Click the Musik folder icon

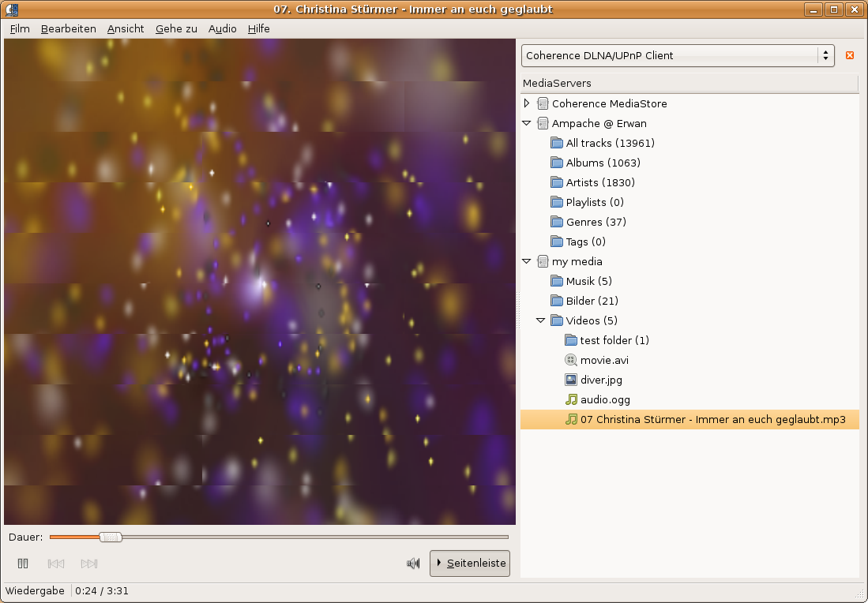557,281
